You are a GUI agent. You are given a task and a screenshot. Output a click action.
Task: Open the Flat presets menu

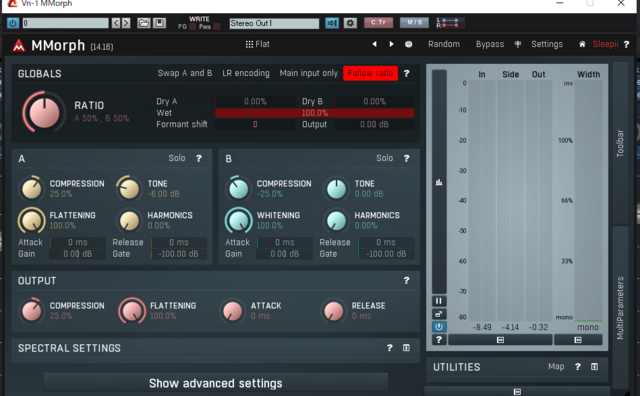tap(258, 44)
